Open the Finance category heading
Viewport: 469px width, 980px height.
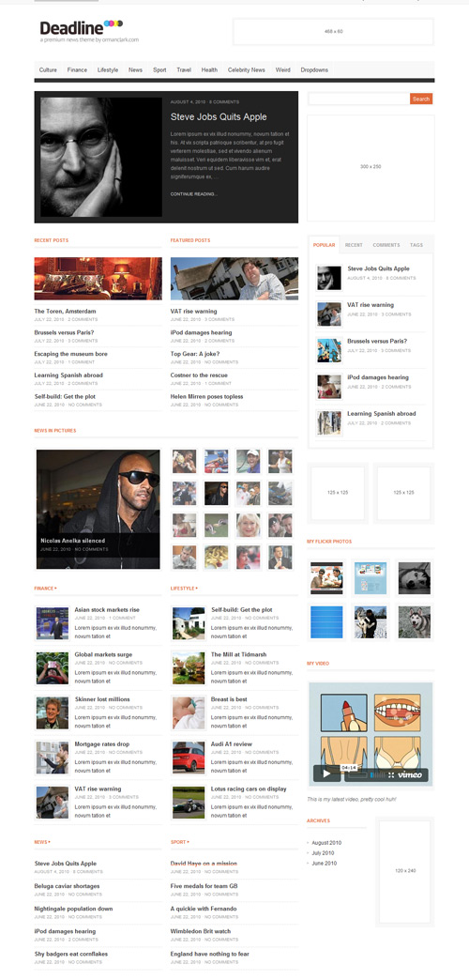(45, 589)
